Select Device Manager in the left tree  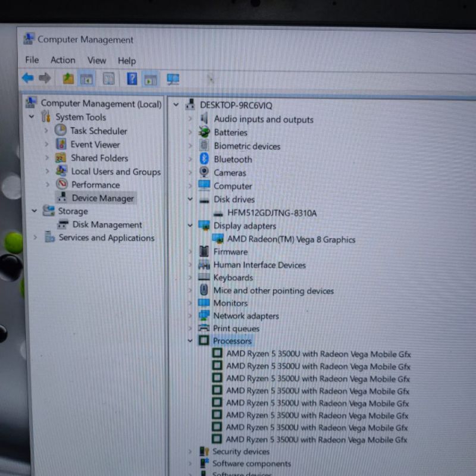102,198
